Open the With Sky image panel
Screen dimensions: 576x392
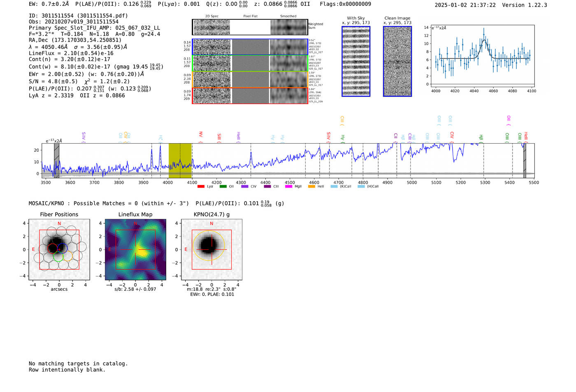point(356,61)
